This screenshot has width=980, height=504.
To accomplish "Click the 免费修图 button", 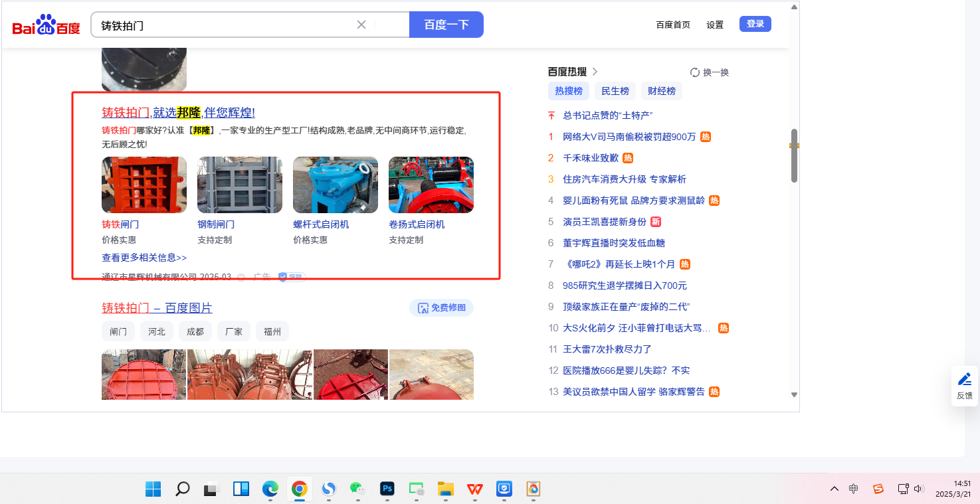I will coord(442,308).
